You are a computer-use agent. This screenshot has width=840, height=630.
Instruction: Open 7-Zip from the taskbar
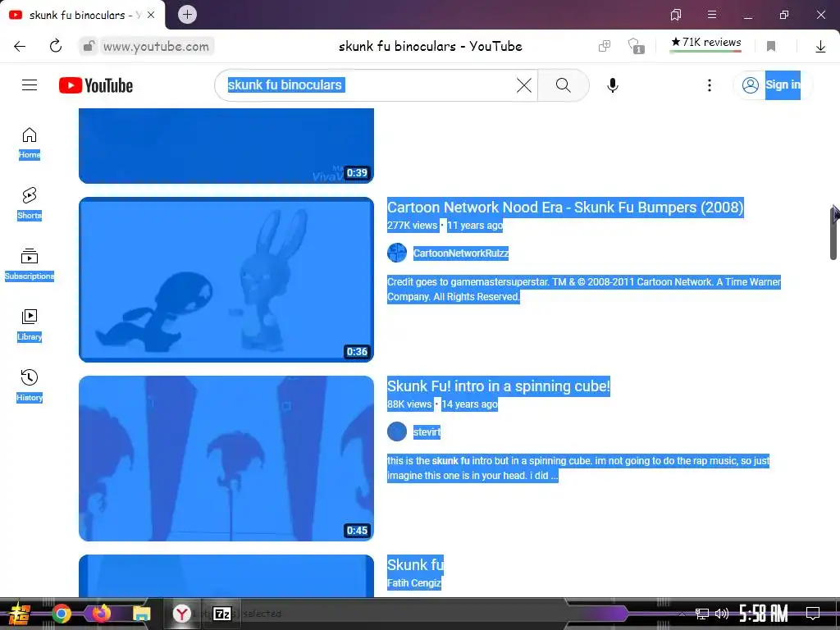click(221, 614)
